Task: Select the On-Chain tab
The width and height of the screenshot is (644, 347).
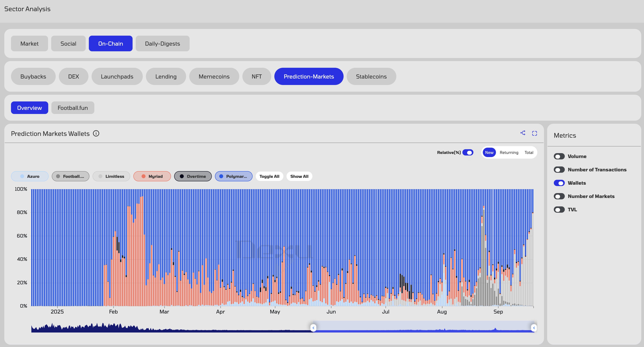Action: click(x=110, y=44)
